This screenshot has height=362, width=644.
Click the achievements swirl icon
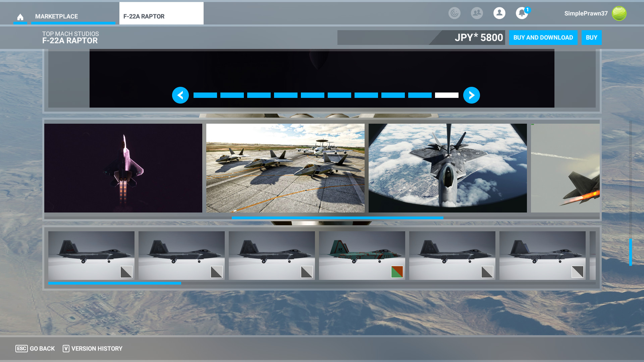pyautogui.click(x=454, y=13)
